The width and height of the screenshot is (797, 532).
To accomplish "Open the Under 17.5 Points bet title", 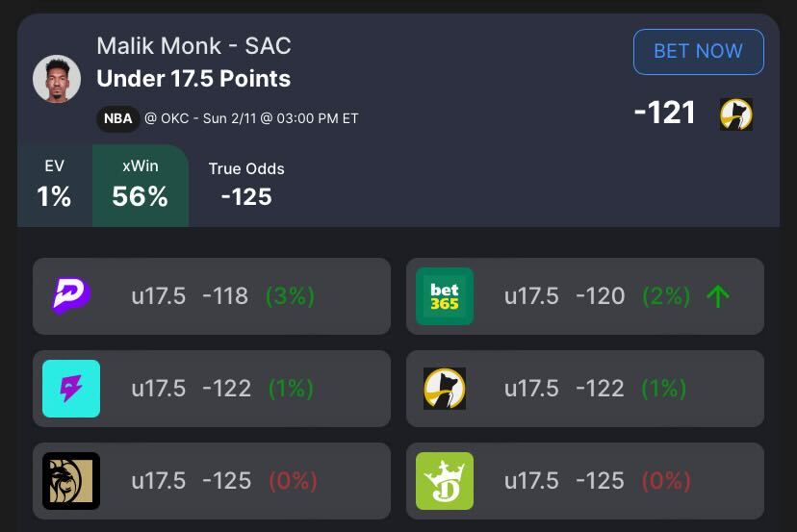I will click(193, 79).
